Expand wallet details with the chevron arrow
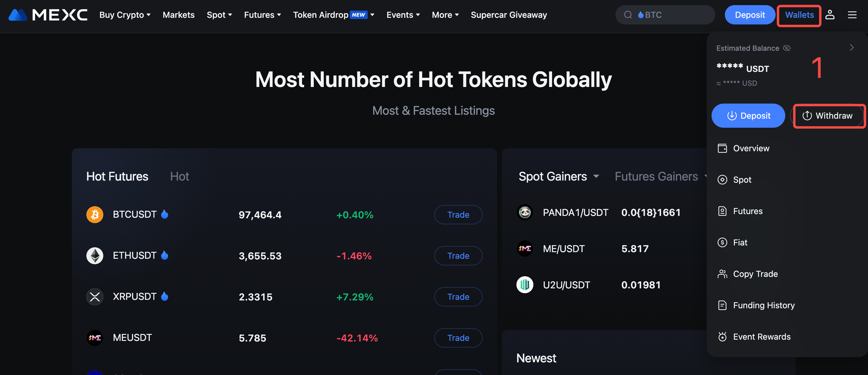The width and height of the screenshot is (868, 375). click(x=851, y=47)
